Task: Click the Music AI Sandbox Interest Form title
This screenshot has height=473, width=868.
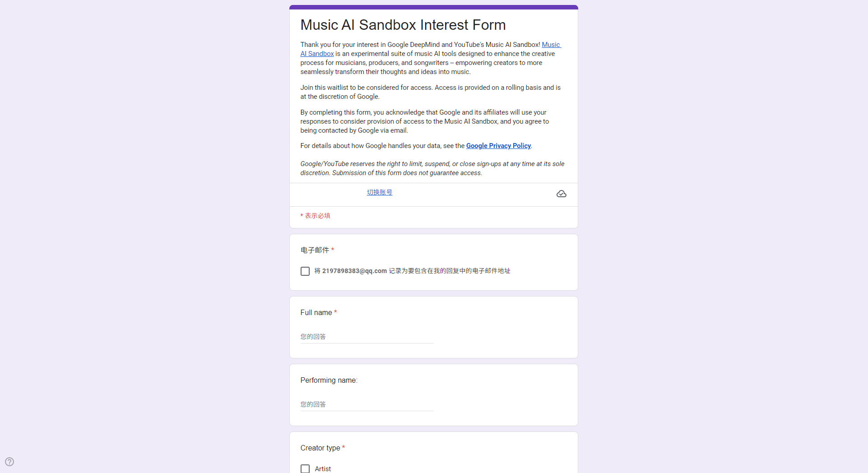Action: click(403, 25)
